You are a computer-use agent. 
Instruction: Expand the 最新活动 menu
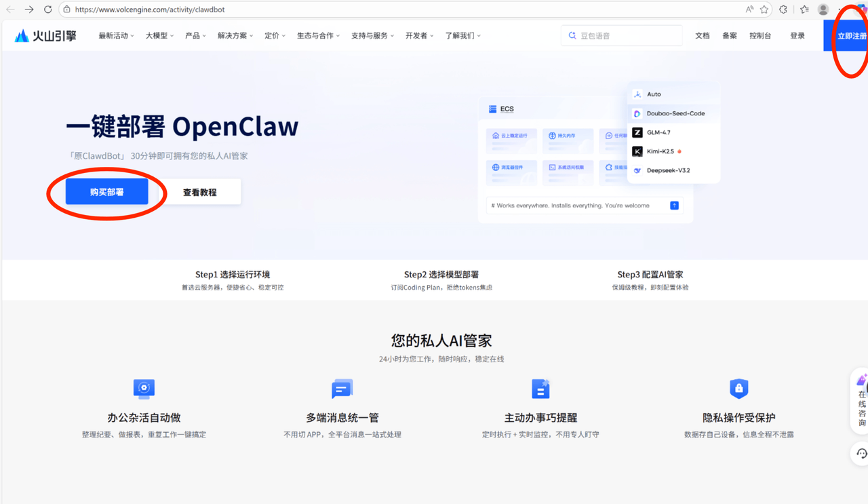pos(116,36)
